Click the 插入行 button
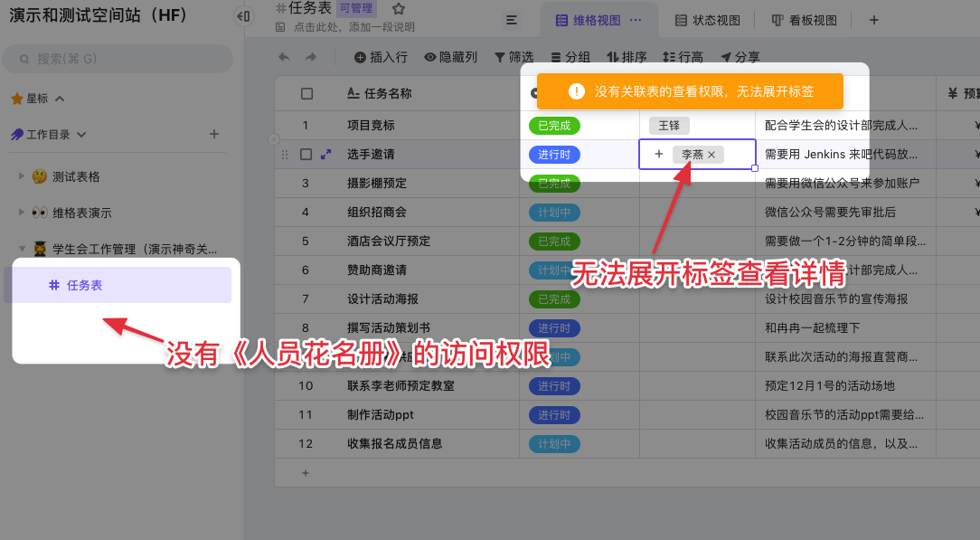Viewport: 980px width, 540px height. point(381,57)
